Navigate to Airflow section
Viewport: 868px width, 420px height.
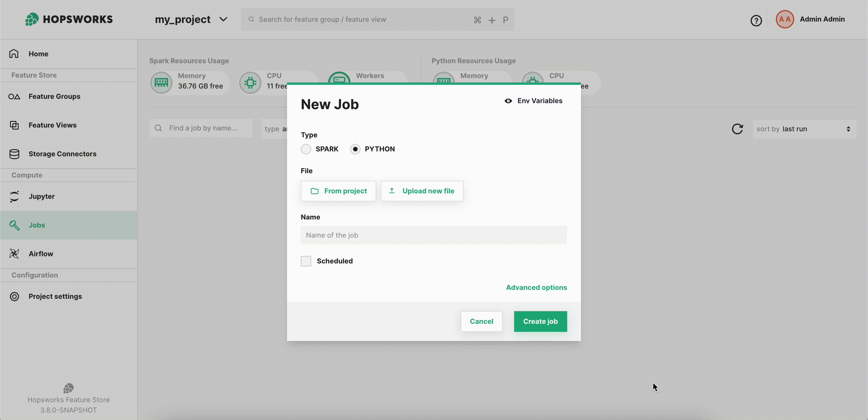click(x=40, y=253)
